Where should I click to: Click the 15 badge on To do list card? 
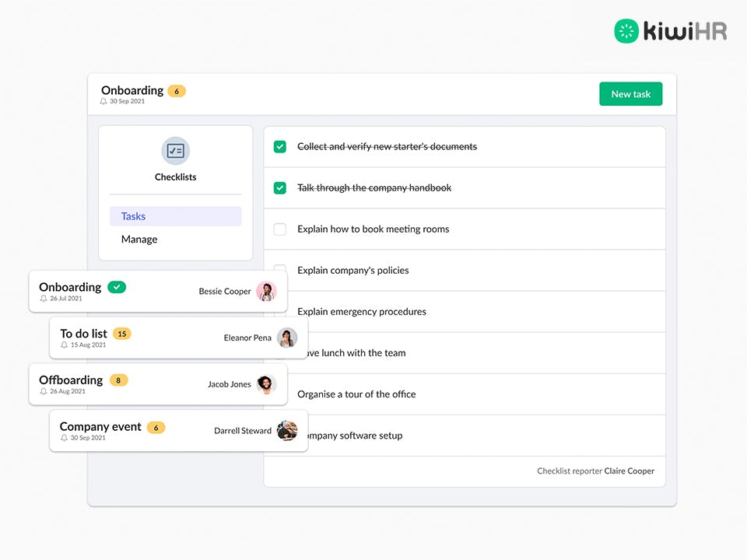(x=122, y=334)
